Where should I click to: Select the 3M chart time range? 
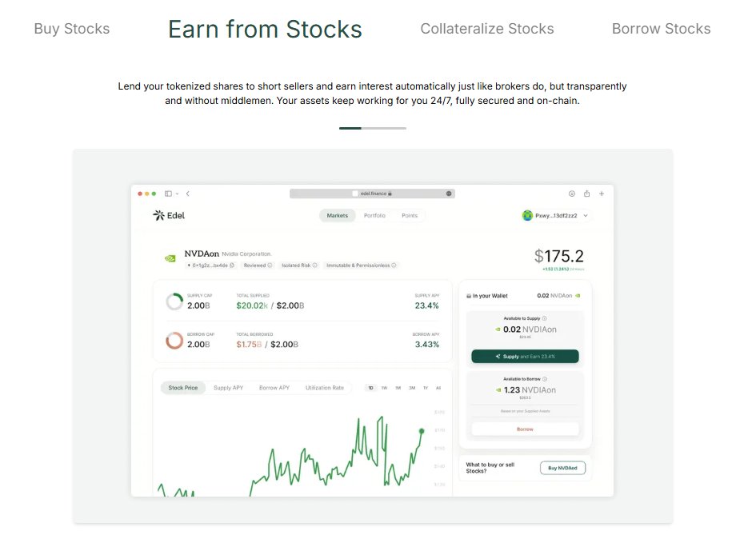(412, 388)
